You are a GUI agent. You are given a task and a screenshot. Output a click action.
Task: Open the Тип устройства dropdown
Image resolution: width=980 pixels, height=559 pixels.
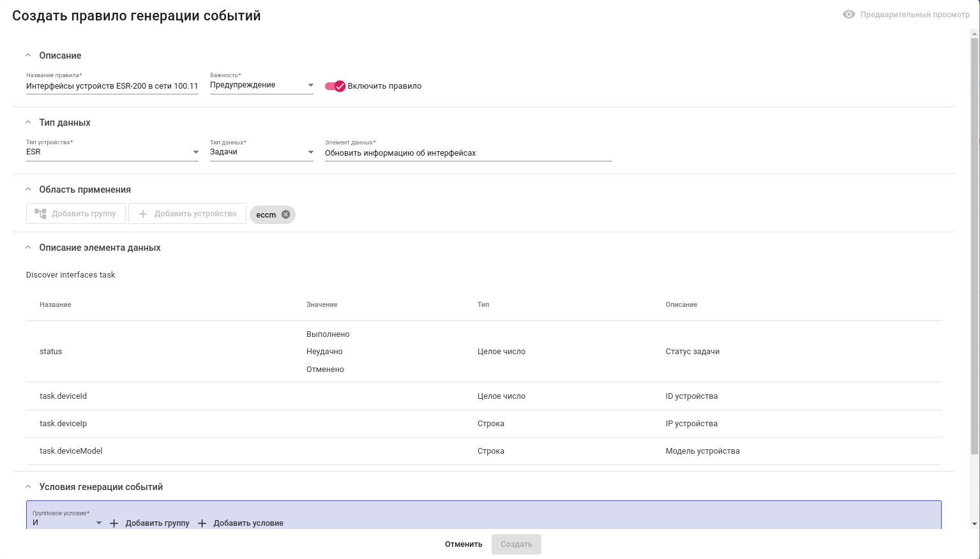pyautogui.click(x=196, y=152)
